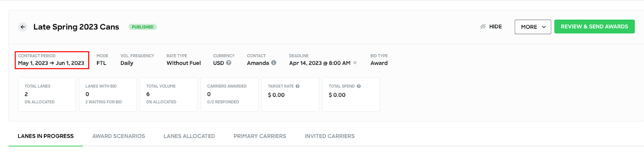Click REVIEW & SEND AWARDS button

594,27
